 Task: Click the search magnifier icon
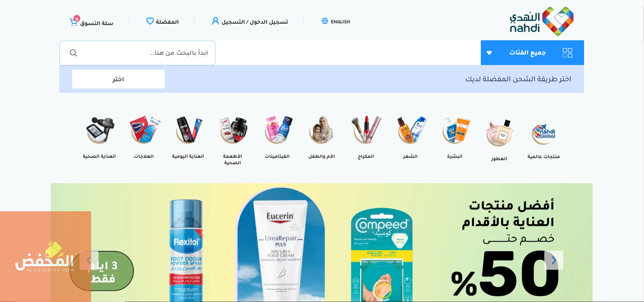[x=73, y=53]
